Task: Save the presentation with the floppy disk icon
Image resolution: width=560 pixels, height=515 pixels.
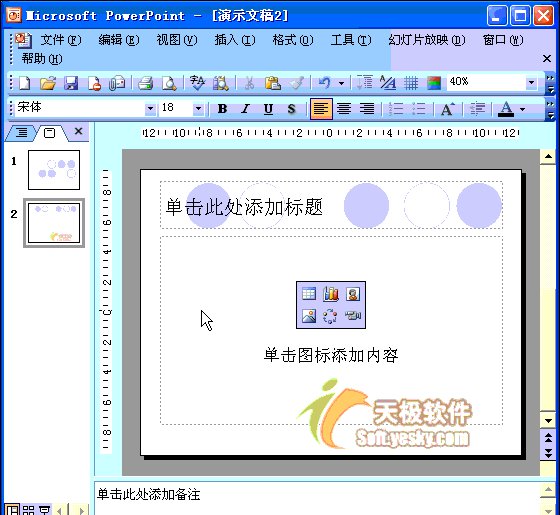Action: 71,83
